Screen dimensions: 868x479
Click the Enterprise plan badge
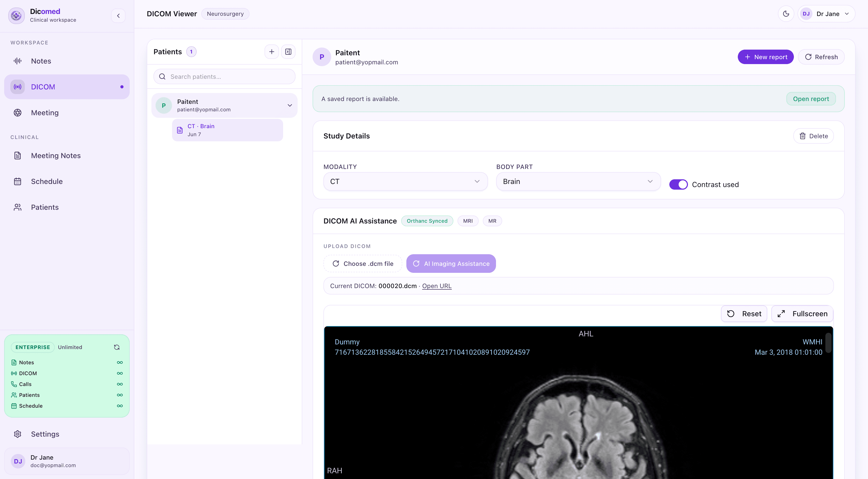click(x=33, y=347)
